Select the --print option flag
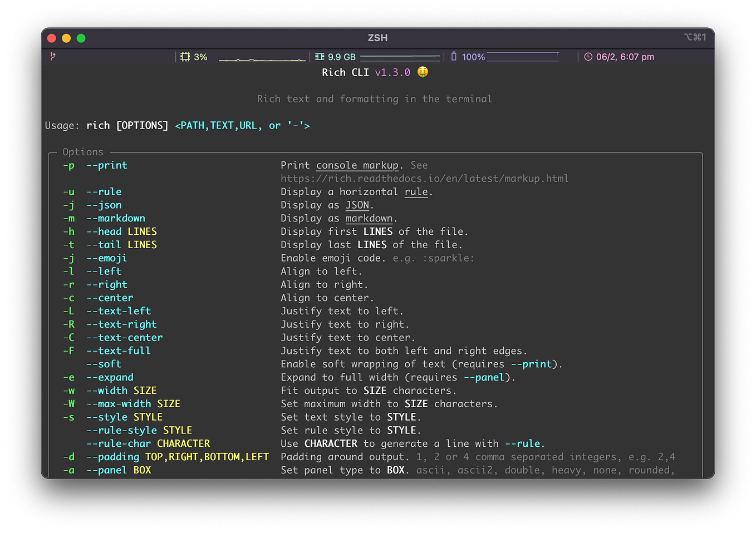This screenshot has width=756, height=533. (107, 165)
